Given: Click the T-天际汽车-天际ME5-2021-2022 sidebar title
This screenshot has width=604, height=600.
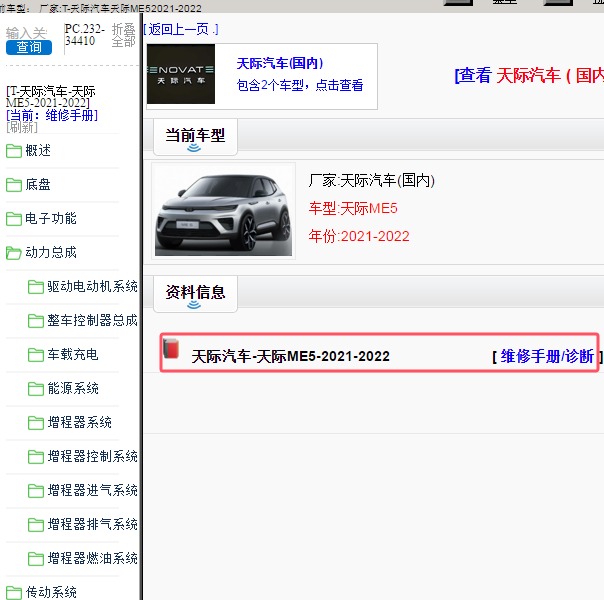Looking at the screenshot, I should 50,97.
